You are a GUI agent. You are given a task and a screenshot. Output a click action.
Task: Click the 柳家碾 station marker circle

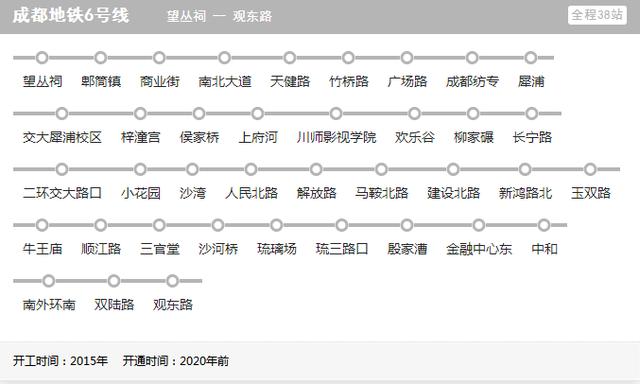[x=473, y=113]
